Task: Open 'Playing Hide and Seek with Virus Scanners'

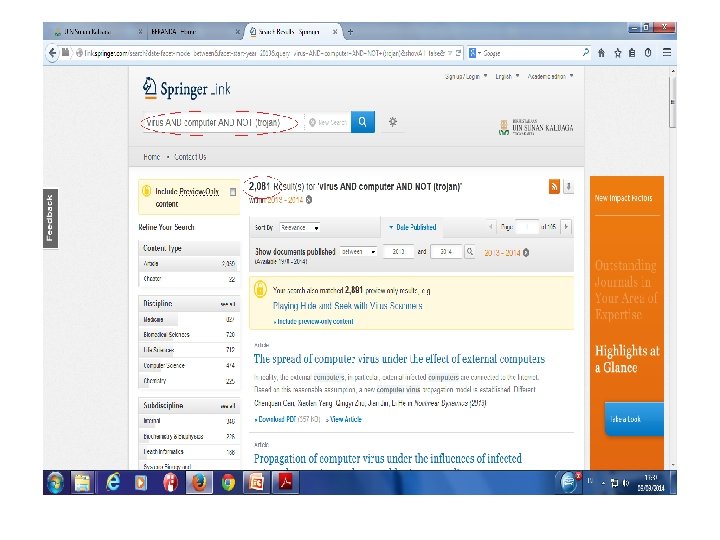Action: tap(348, 306)
